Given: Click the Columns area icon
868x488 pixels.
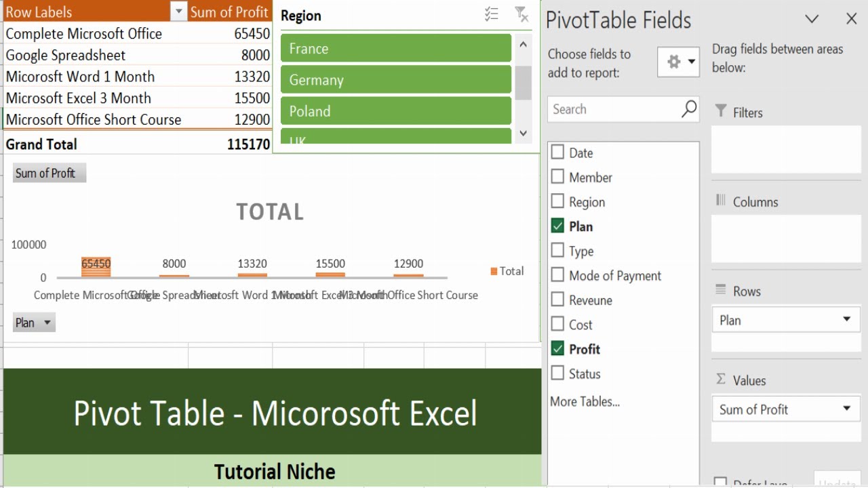Looking at the screenshot, I should tap(721, 200).
